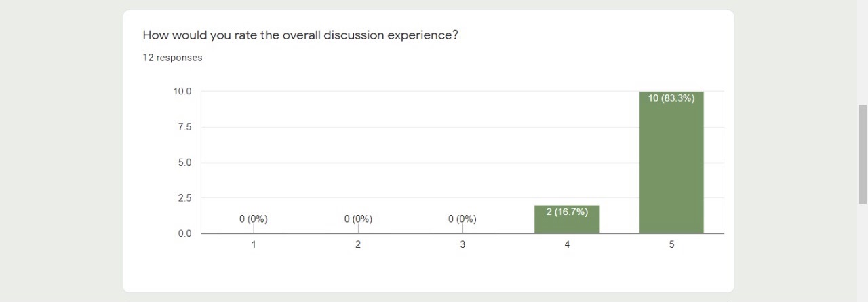868x302 pixels.
Task: Click the "0 (0%)" label above rating 1
Action: tap(254, 219)
